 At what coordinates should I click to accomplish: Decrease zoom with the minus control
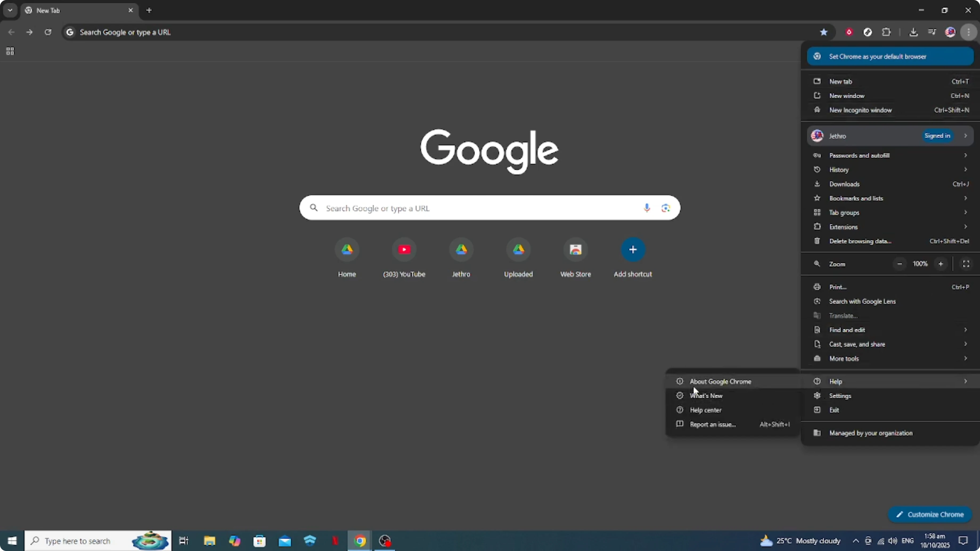point(900,264)
